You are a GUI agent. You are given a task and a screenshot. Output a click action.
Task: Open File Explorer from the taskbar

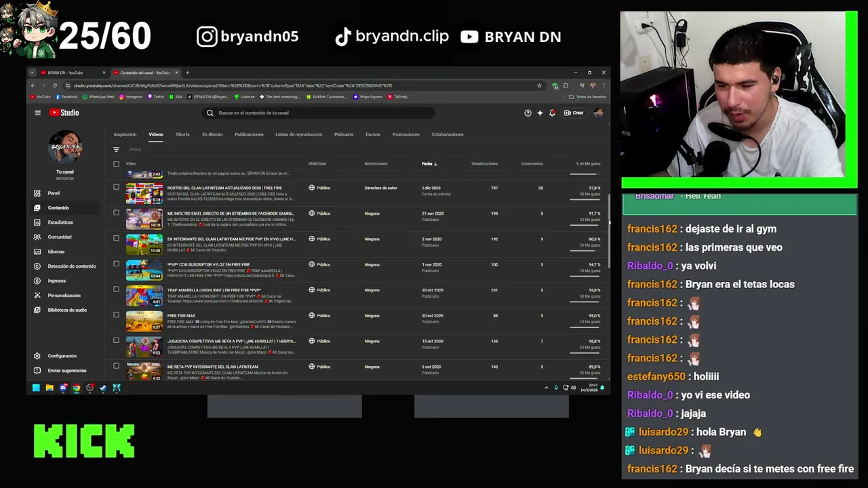pyautogui.click(x=50, y=388)
